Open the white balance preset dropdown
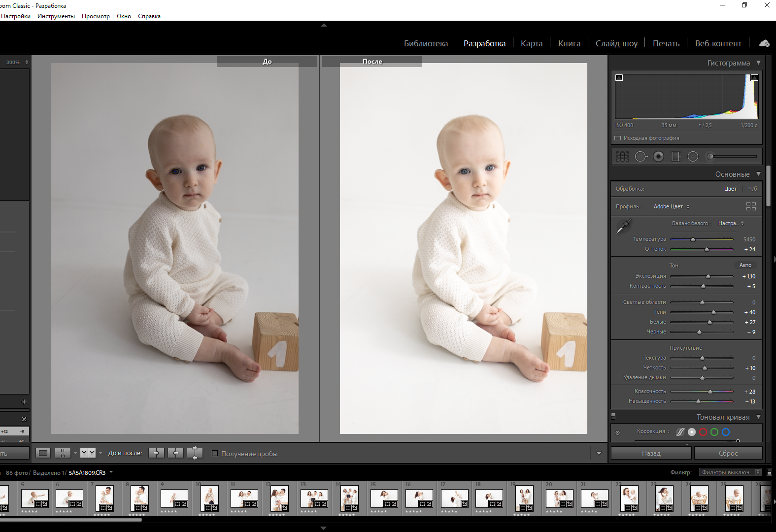Screen dimensions: 776x532 coord(731,224)
